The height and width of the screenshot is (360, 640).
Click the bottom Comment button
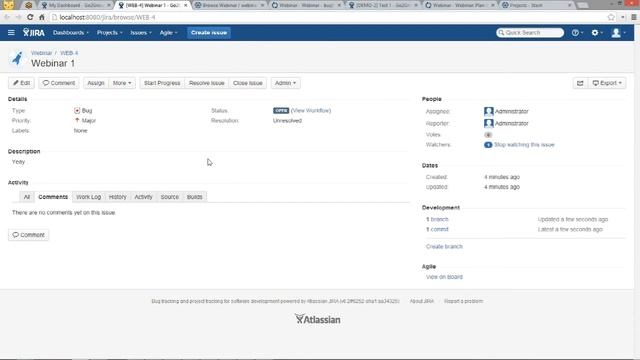29,235
